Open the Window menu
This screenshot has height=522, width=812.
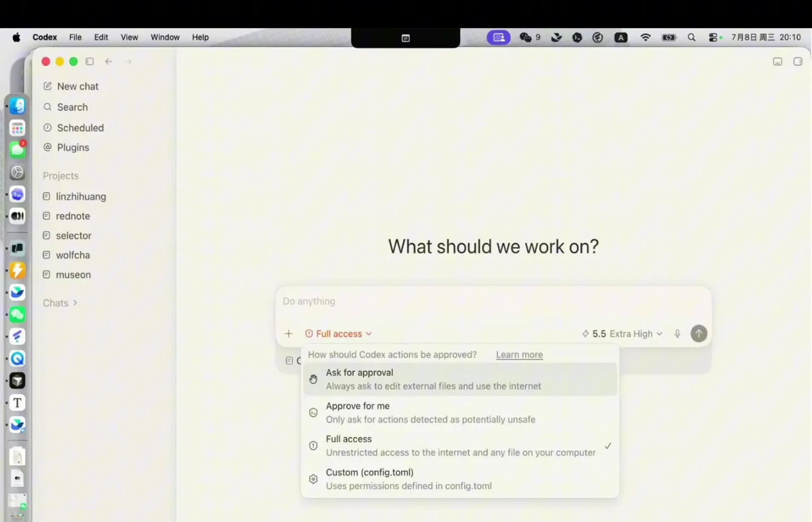165,38
